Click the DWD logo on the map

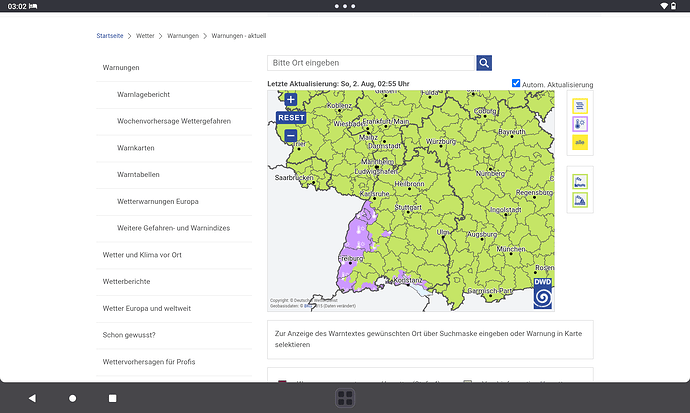(x=543, y=293)
